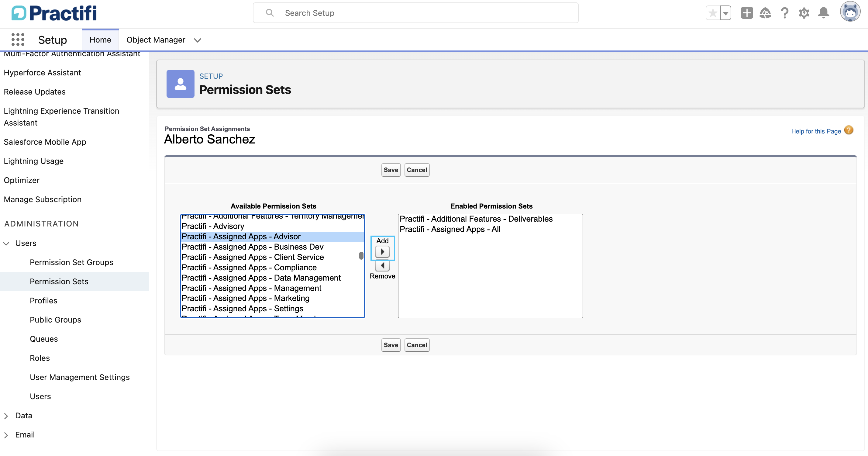
Task: Select enabled Practifi - Additional Features - Deliverables
Action: 490,219
